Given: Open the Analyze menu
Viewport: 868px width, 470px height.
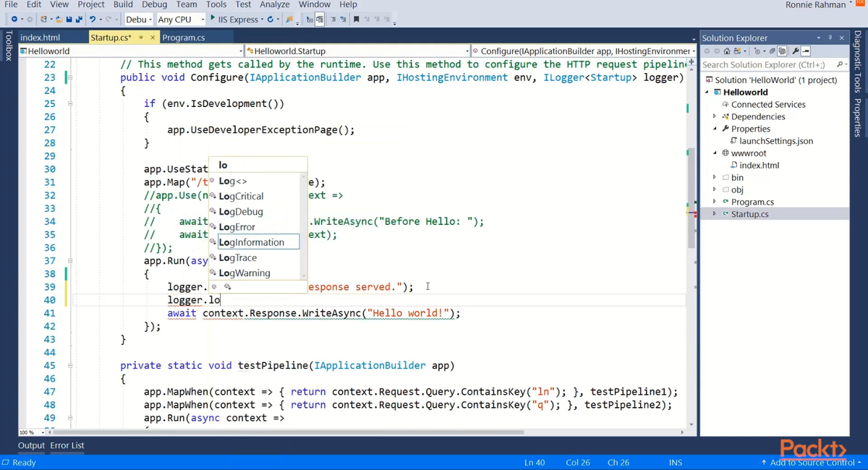Looking at the screenshot, I should [274, 4].
